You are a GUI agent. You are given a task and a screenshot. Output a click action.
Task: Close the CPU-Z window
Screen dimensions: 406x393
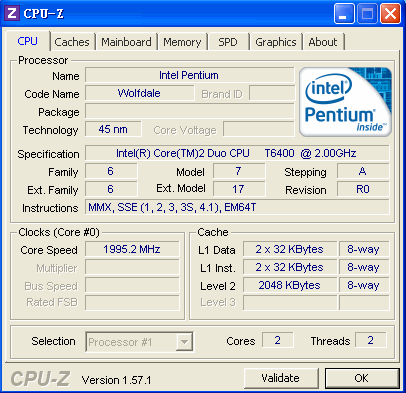(x=390, y=14)
